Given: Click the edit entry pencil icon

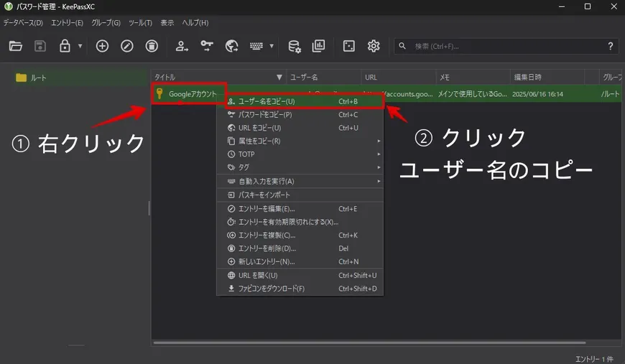Looking at the screenshot, I should coord(126,46).
